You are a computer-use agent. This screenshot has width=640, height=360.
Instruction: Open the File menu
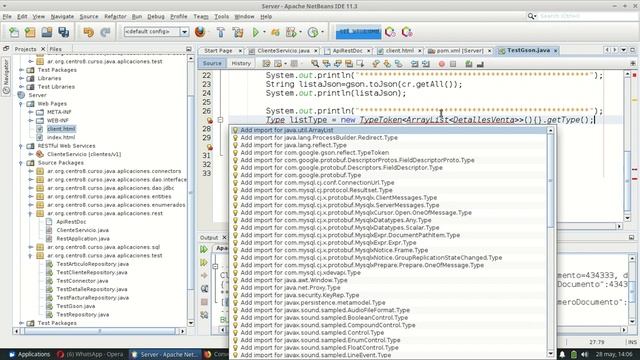(x=7, y=17)
